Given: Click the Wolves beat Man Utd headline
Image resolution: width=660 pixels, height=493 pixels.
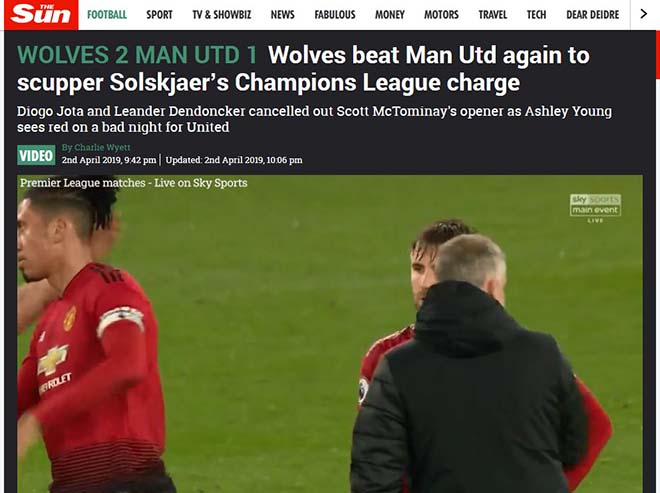Looking at the screenshot, I should [x=303, y=69].
